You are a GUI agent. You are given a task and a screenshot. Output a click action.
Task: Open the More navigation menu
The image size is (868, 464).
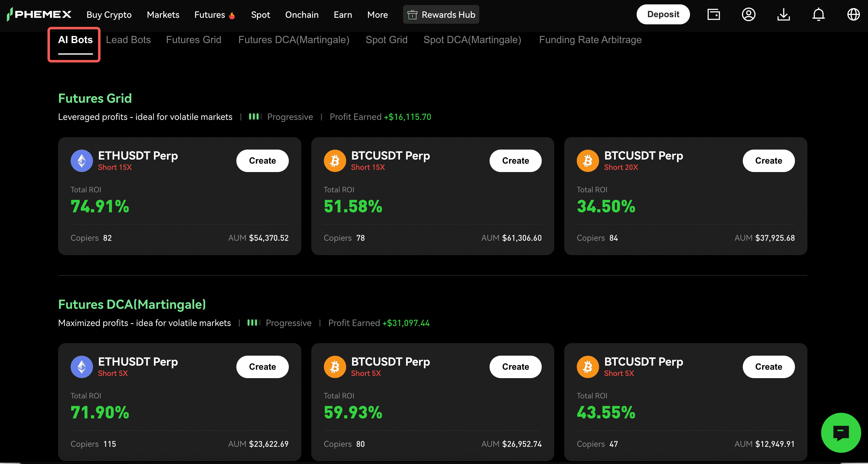coord(377,14)
